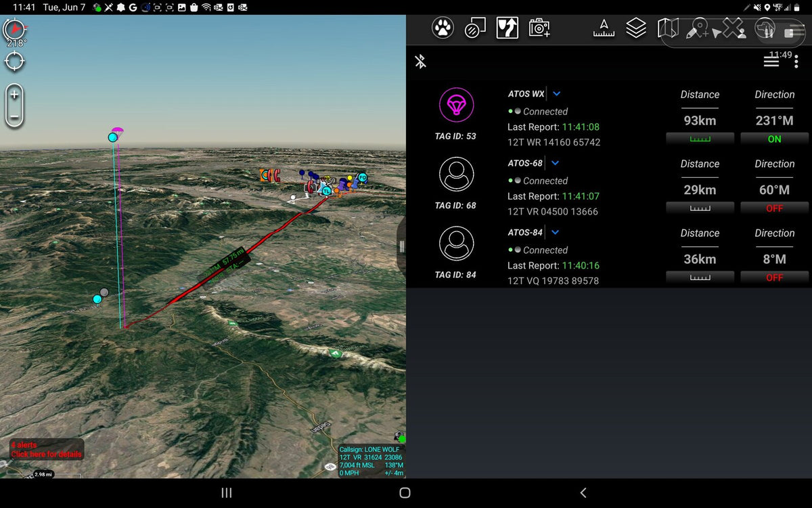Zoom in the map with plus
812x508 pixels.
tap(14, 95)
